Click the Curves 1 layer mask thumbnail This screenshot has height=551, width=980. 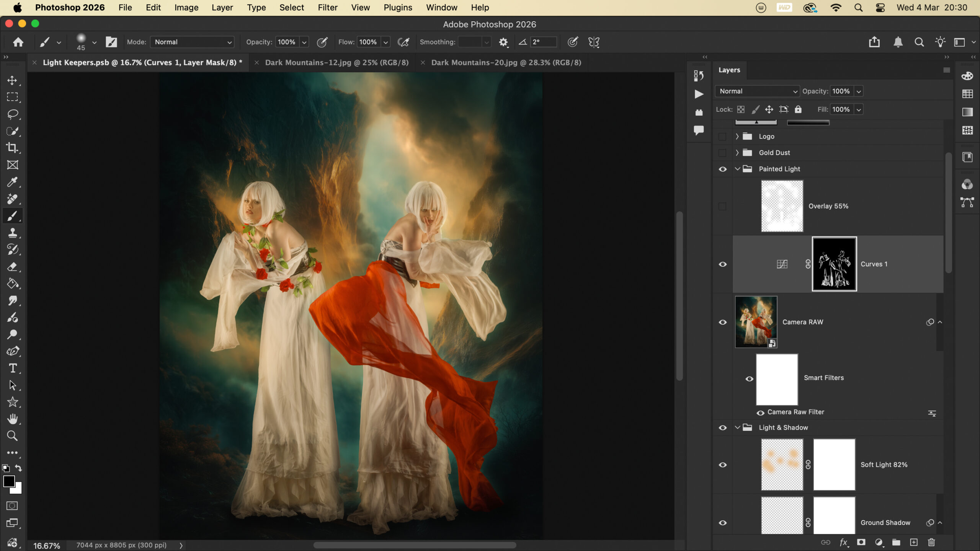[x=834, y=264]
